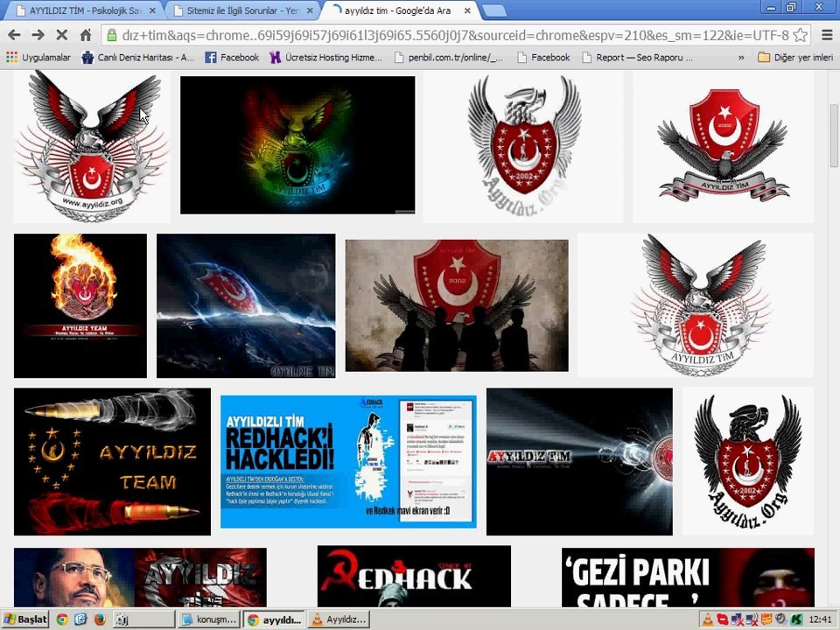Close the AYYILDIZ TİM - Psikolojik tab

point(152,10)
